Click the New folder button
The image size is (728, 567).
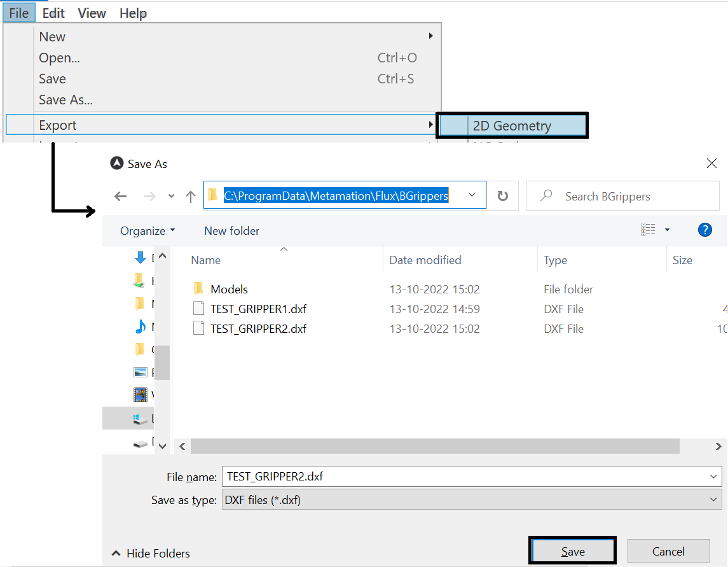[231, 231]
